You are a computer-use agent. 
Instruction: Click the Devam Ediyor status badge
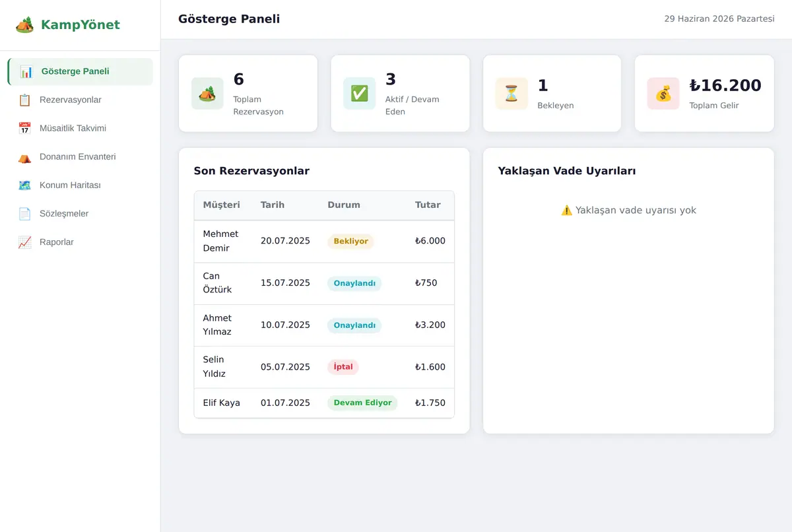click(x=362, y=403)
